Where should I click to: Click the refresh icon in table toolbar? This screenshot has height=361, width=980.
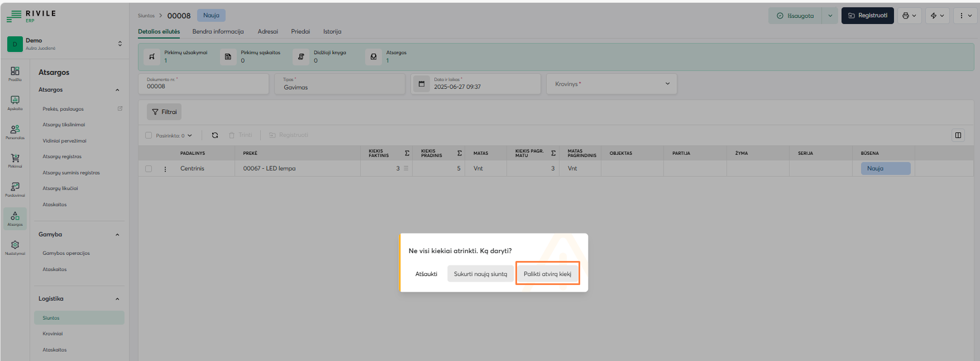215,135
